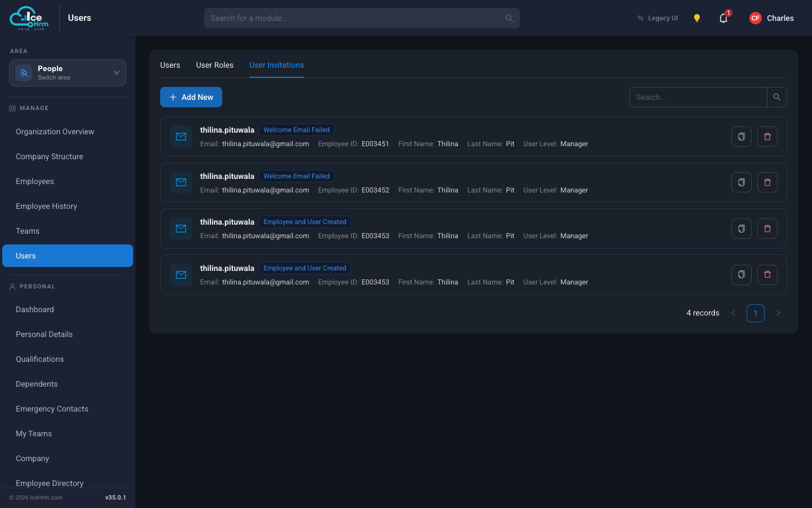Click previous page arrow
Viewport: 812px width, 508px height.
733,313
